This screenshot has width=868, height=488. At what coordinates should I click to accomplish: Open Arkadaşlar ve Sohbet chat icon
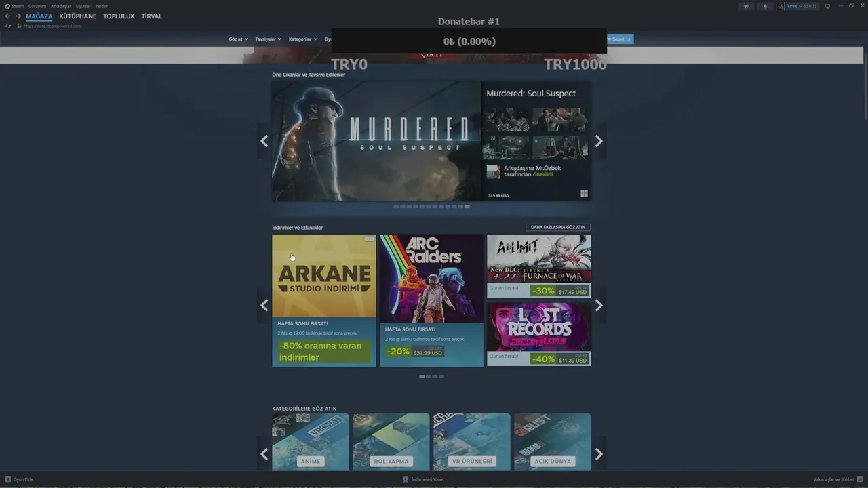(860, 479)
